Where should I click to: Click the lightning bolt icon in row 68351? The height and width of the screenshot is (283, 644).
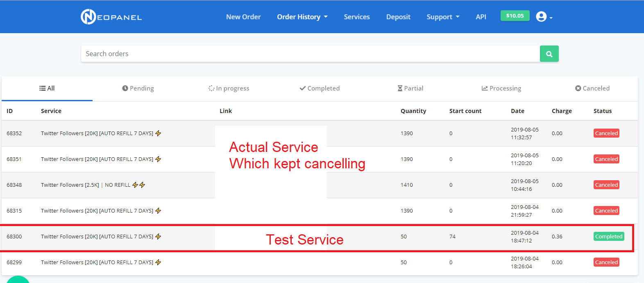coord(158,159)
